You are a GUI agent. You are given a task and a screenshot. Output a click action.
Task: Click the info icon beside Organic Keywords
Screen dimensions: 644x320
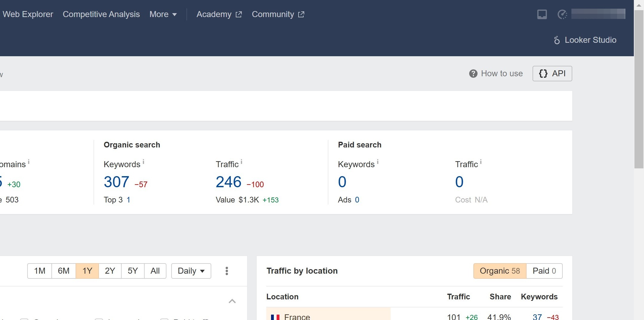(143, 162)
